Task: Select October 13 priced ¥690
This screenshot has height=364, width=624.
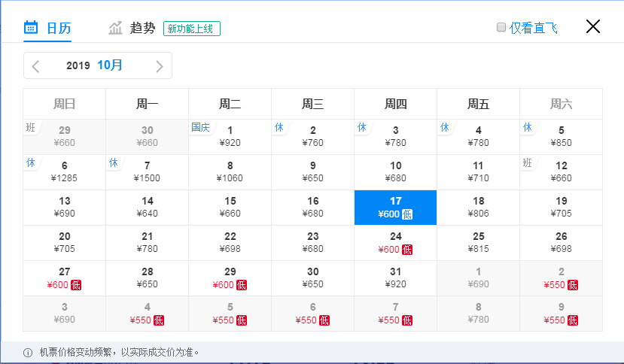Action: pos(65,208)
